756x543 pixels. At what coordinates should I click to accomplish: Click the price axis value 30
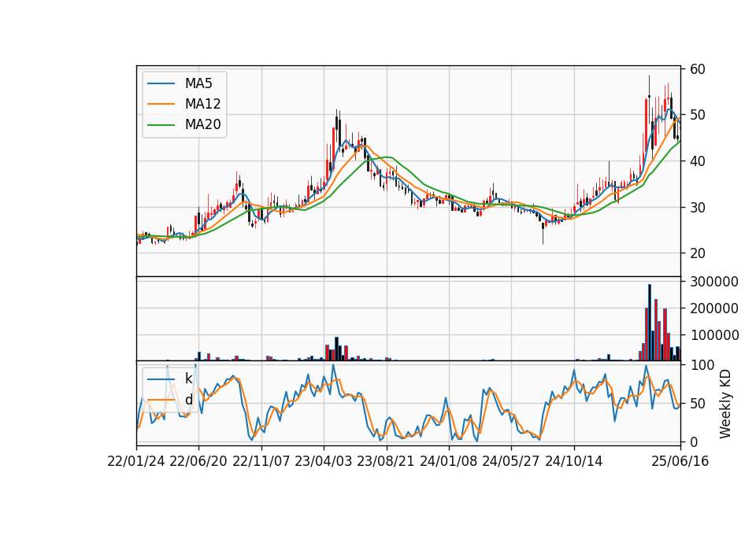[x=698, y=208]
